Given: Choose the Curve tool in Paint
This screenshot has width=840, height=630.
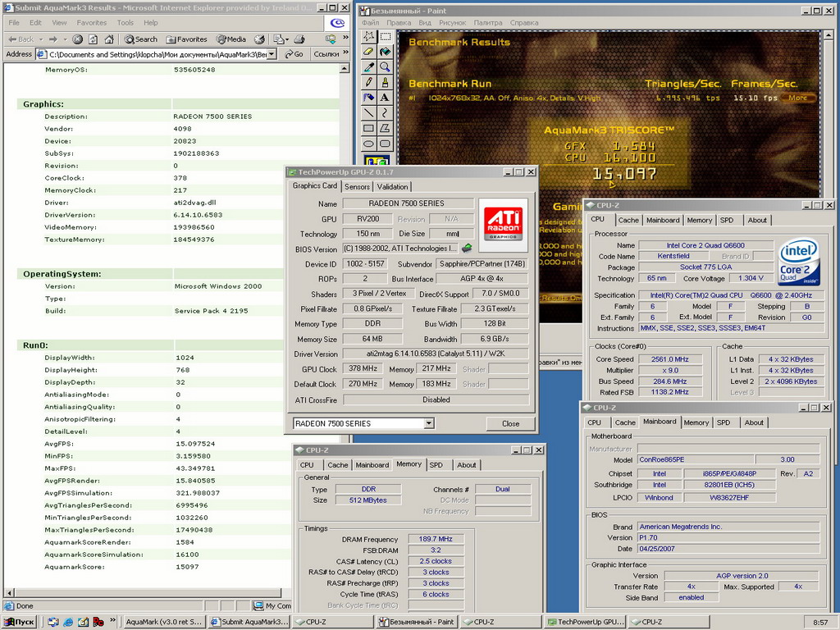Looking at the screenshot, I should click(x=385, y=113).
